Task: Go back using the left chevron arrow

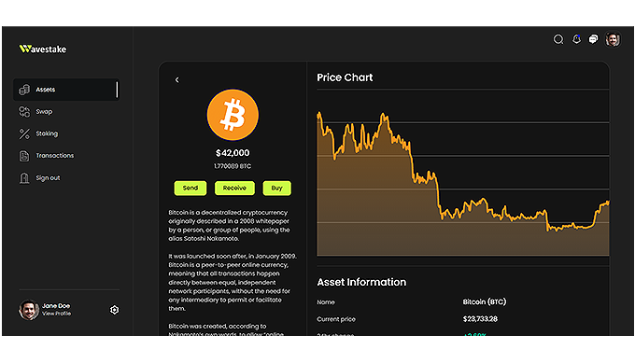Action: click(177, 79)
